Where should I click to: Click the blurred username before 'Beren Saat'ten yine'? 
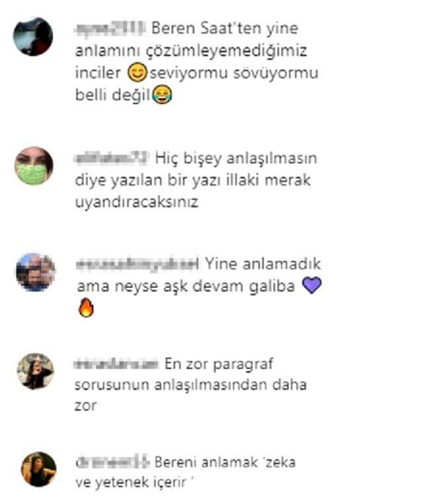(110, 28)
